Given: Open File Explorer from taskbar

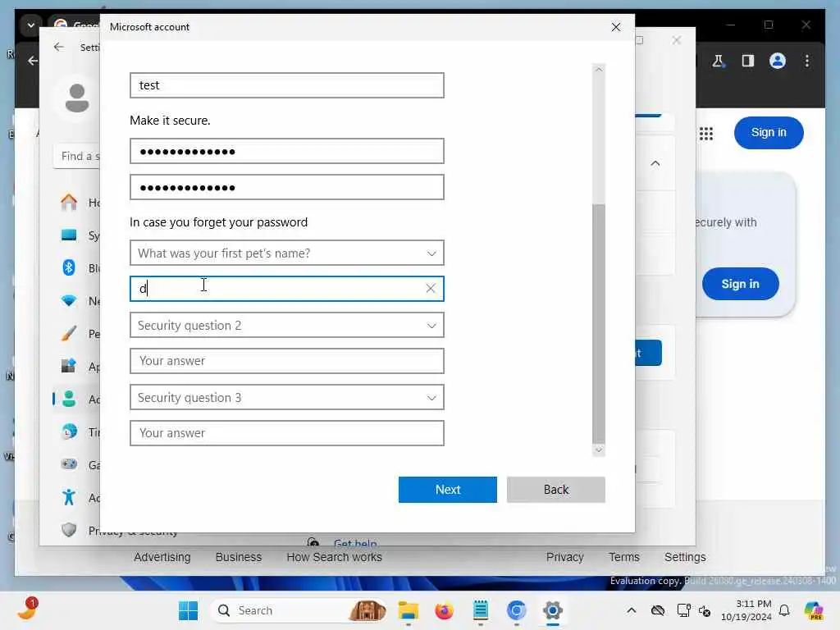Looking at the screenshot, I should click(x=408, y=610).
